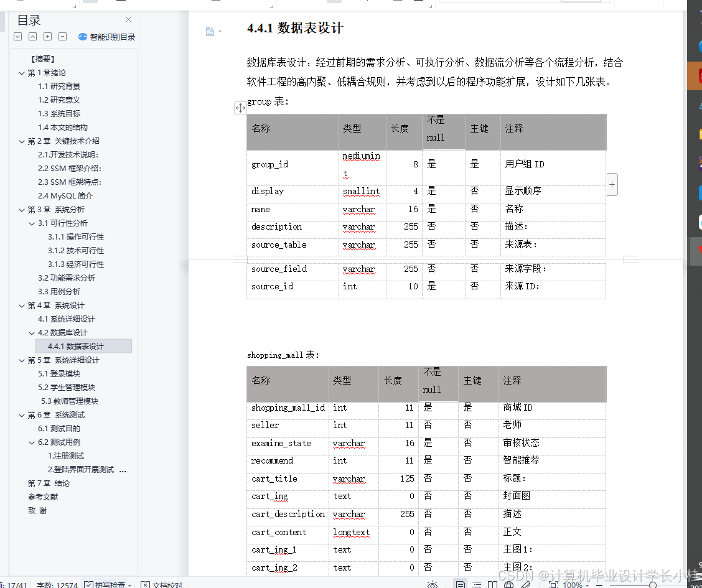The height and width of the screenshot is (588, 702).
Task: Select the outline view icon
Action: 477,584
